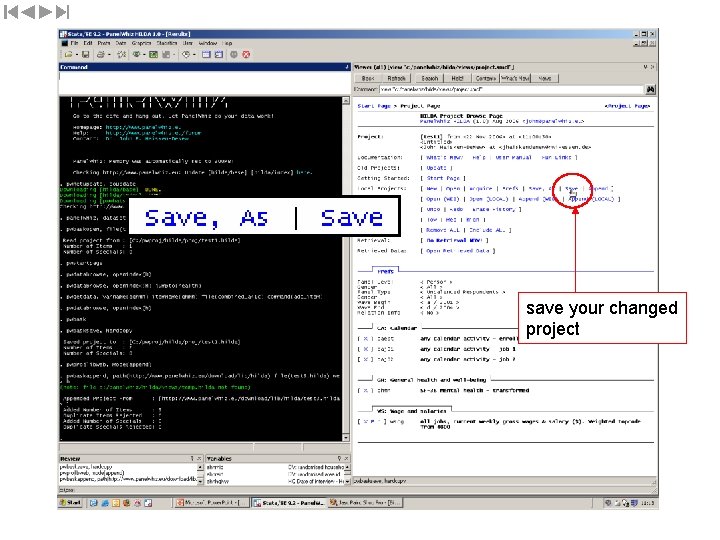Open the Statistics menu
720x540 pixels.
[x=167, y=43]
